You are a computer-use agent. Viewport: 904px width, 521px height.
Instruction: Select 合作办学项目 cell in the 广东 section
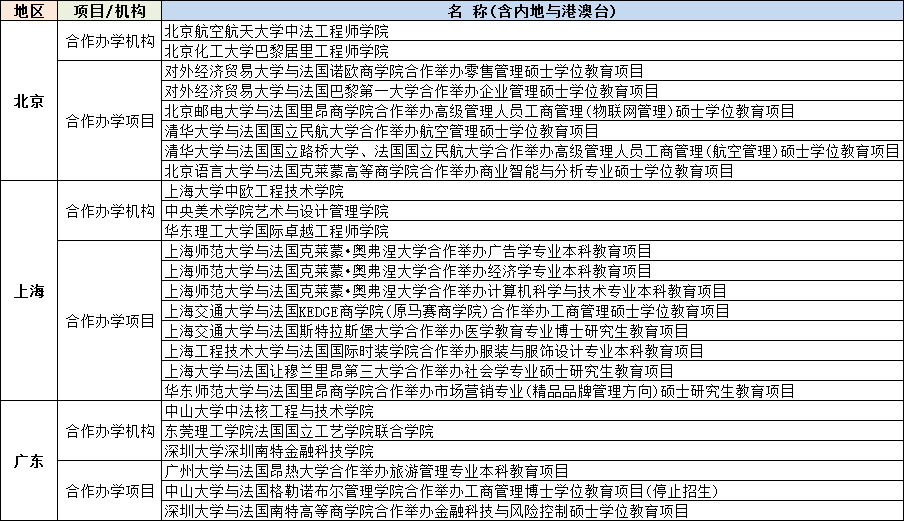110,491
